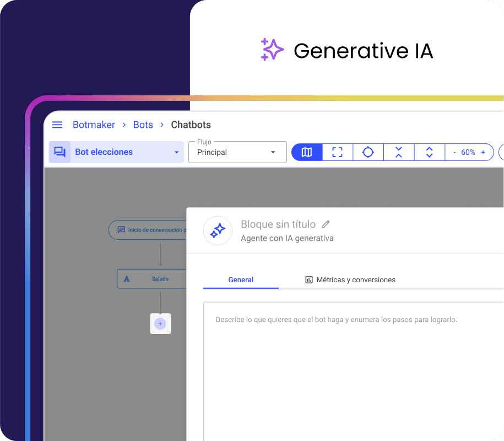Open the hamburger navigation menu
The height and width of the screenshot is (441, 504).
tap(57, 125)
